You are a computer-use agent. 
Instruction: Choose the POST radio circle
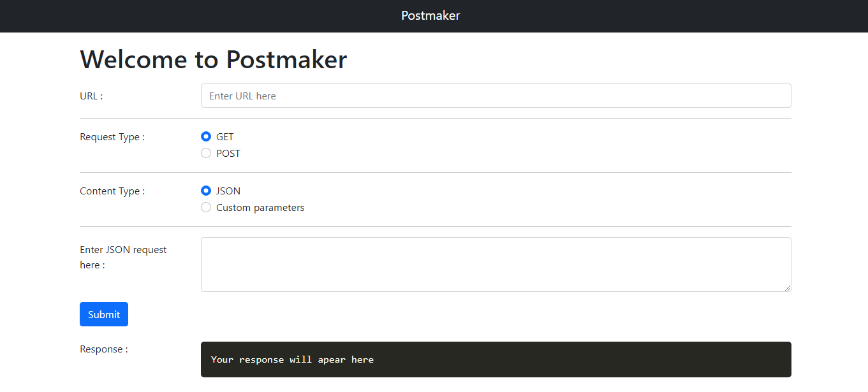(x=206, y=153)
